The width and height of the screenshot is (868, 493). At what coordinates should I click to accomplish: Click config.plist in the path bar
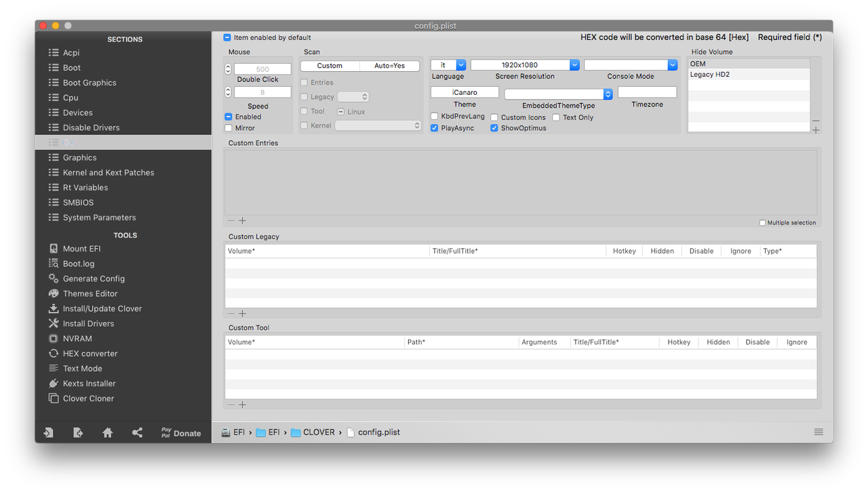click(374, 432)
